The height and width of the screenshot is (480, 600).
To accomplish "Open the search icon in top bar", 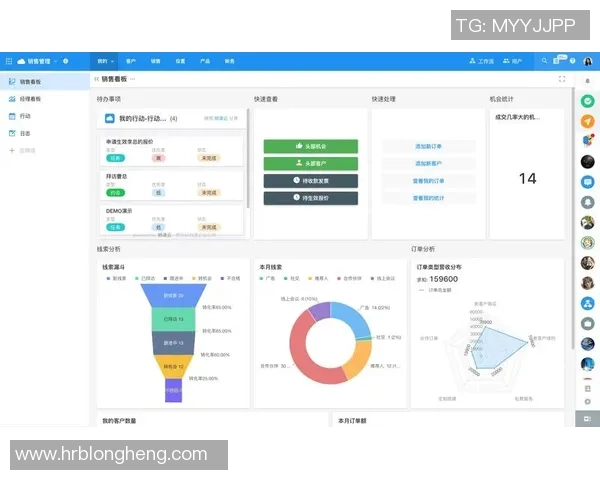I will [x=543, y=61].
